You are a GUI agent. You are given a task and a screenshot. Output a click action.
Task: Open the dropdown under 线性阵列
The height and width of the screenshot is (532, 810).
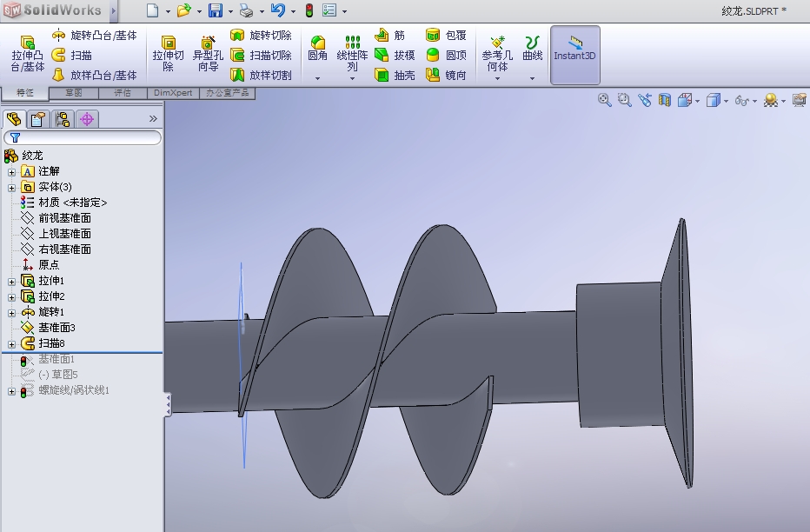coord(352,78)
